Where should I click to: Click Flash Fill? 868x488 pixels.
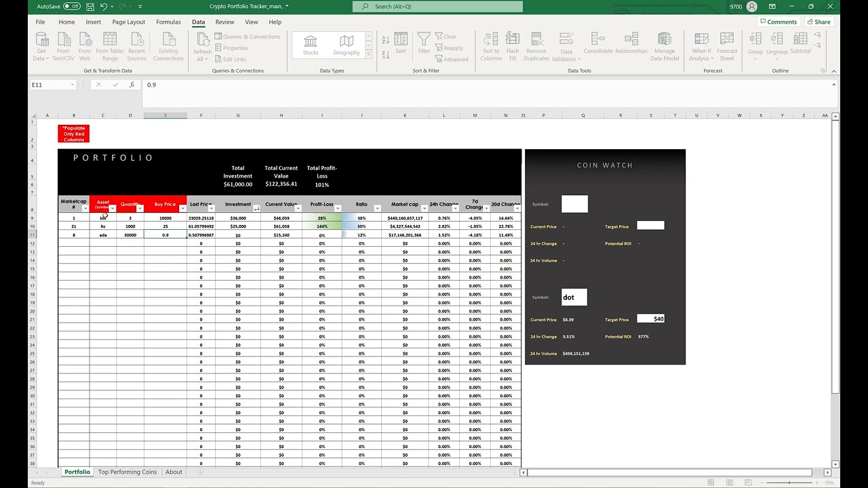[513, 46]
